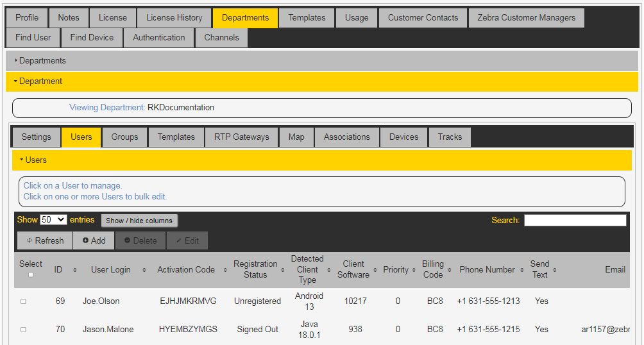Open the department Settings tab
This screenshot has height=345, width=644.
pyautogui.click(x=36, y=137)
